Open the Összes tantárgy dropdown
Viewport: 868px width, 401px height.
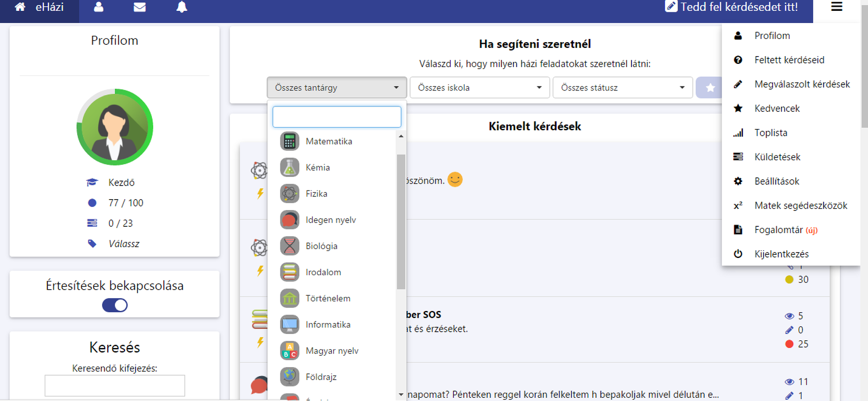tap(337, 87)
